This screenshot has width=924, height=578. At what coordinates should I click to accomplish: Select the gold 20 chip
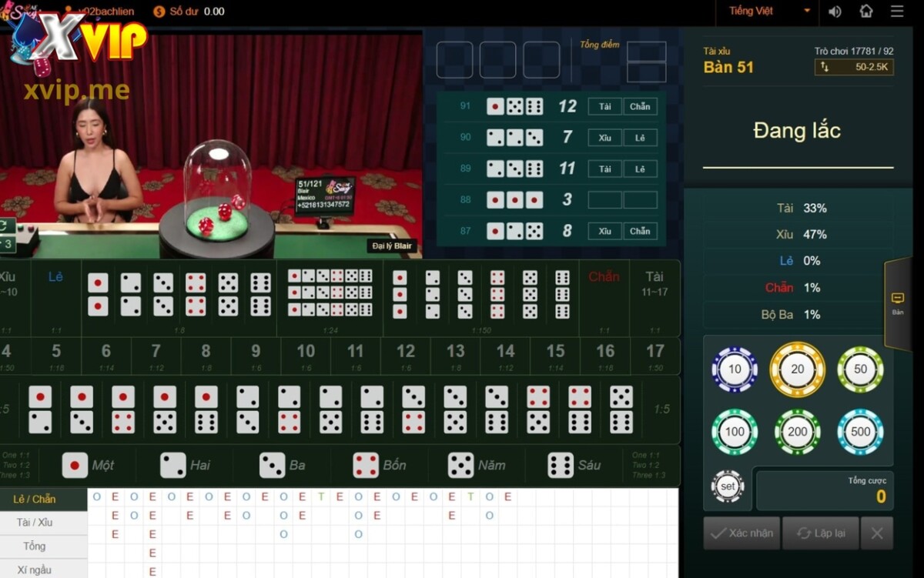pyautogui.click(x=797, y=369)
